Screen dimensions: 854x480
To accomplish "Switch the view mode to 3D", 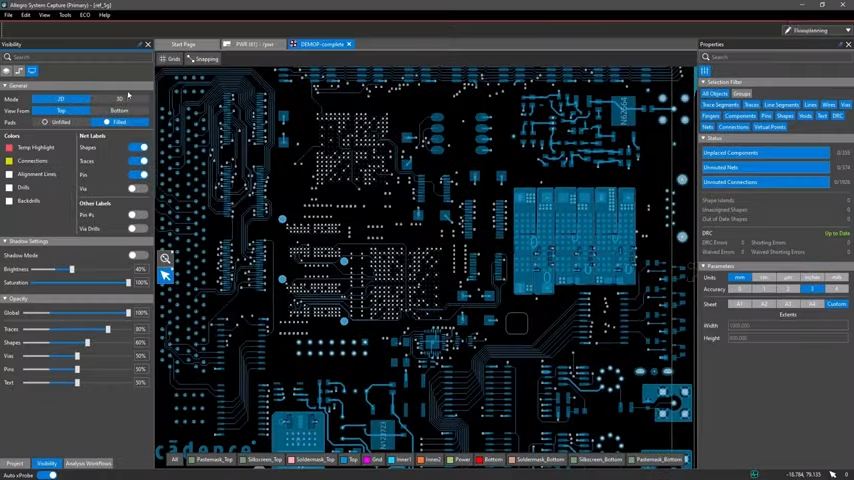I will tap(119, 99).
